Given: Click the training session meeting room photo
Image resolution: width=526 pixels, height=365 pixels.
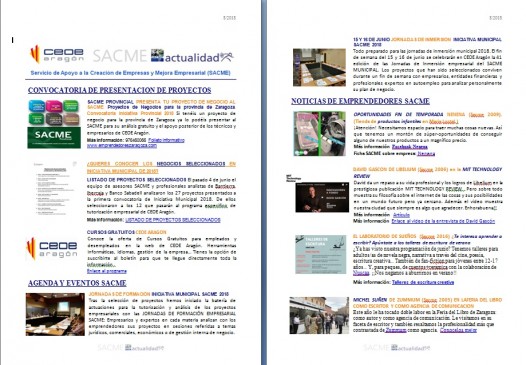Looking at the screenshot, I should [55, 315].
